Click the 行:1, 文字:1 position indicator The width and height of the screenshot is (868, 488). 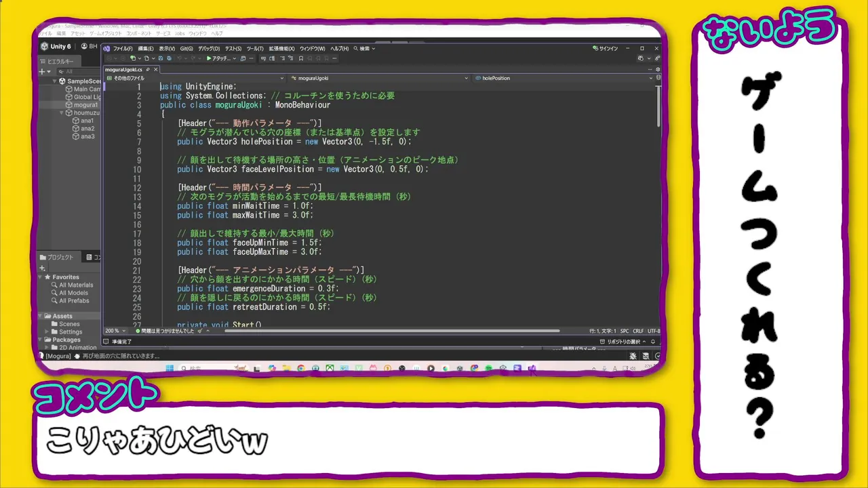coord(603,331)
